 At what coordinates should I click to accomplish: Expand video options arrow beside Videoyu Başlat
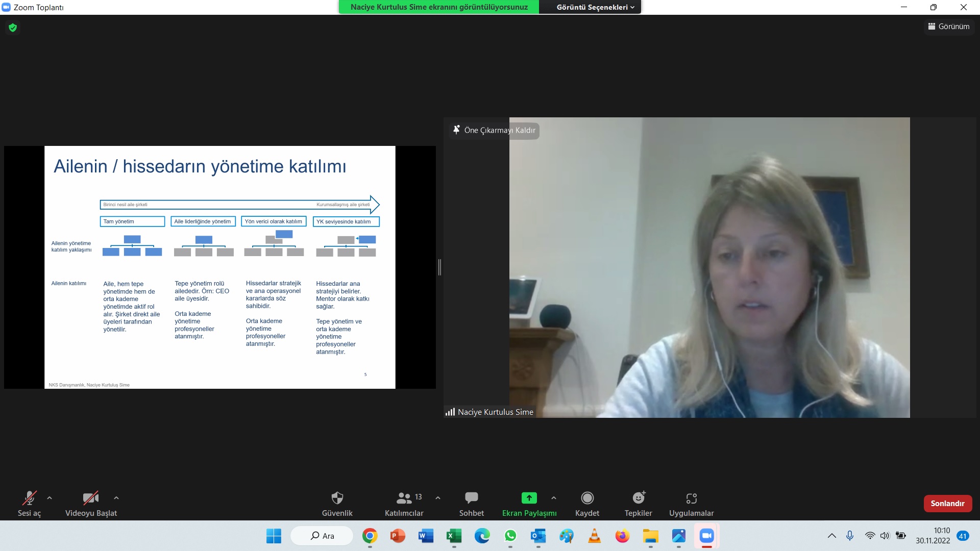pos(116,498)
